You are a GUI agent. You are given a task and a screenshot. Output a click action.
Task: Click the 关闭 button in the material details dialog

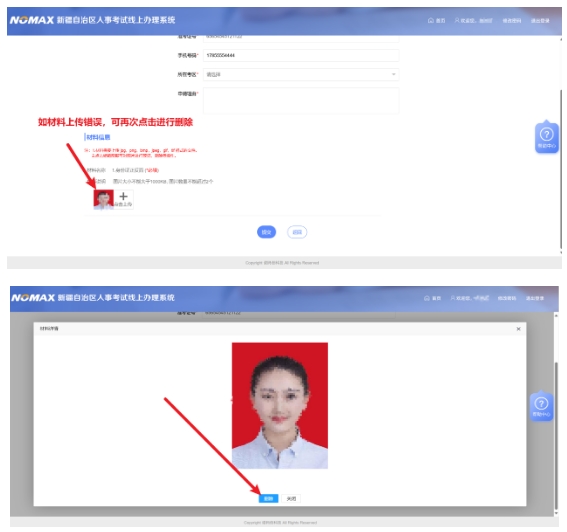pyautogui.click(x=291, y=499)
